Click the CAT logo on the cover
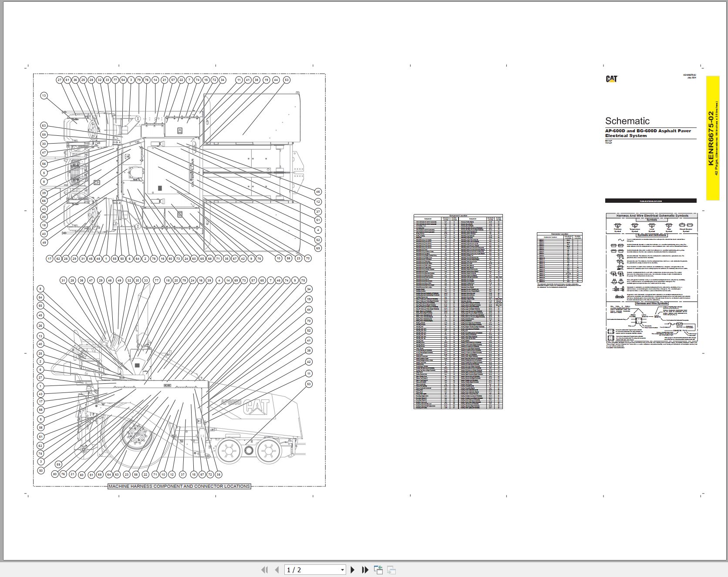 [612, 79]
